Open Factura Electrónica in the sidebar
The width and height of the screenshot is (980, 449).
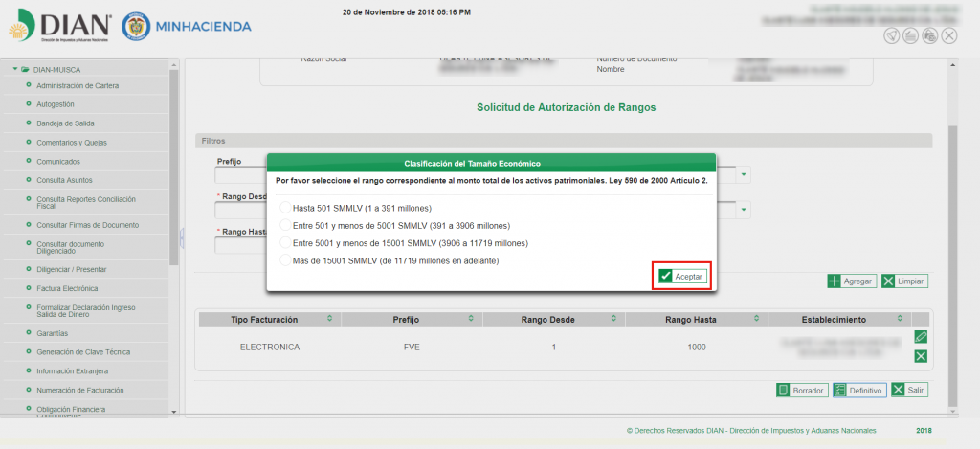tap(66, 288)
